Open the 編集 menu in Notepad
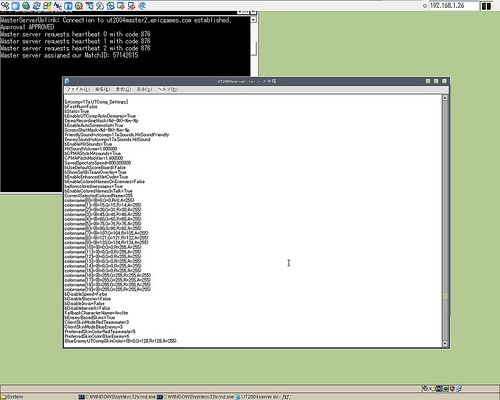The height and width of the screenshot is (400, 500). point(102,89)
